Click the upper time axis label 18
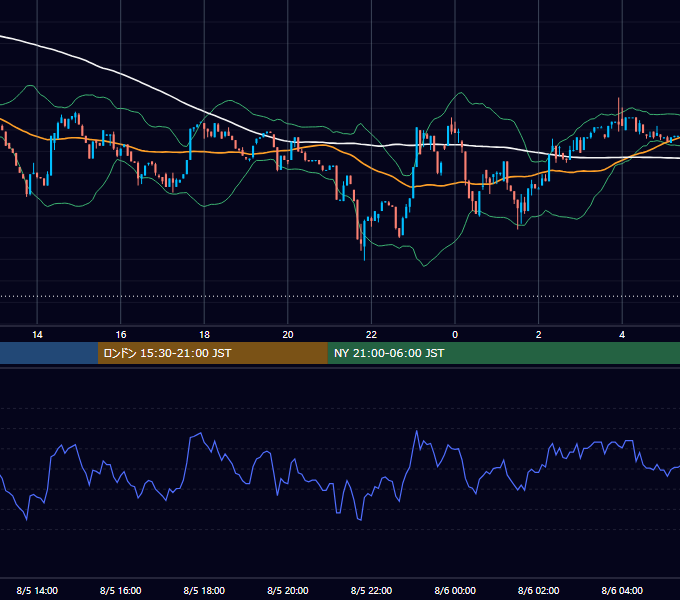Screen dimensions: 680x600 pyautogui.click(x=204, y=335)
